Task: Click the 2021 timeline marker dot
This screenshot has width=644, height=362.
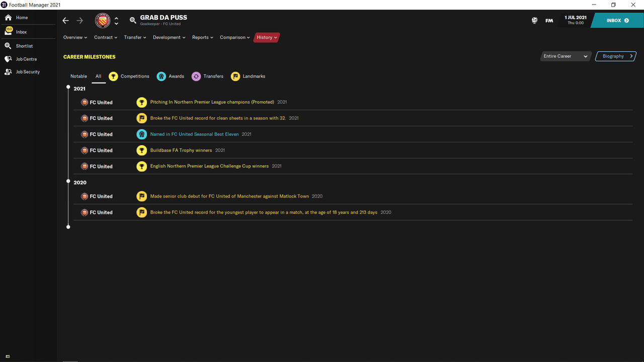Action: click(68, 87)
